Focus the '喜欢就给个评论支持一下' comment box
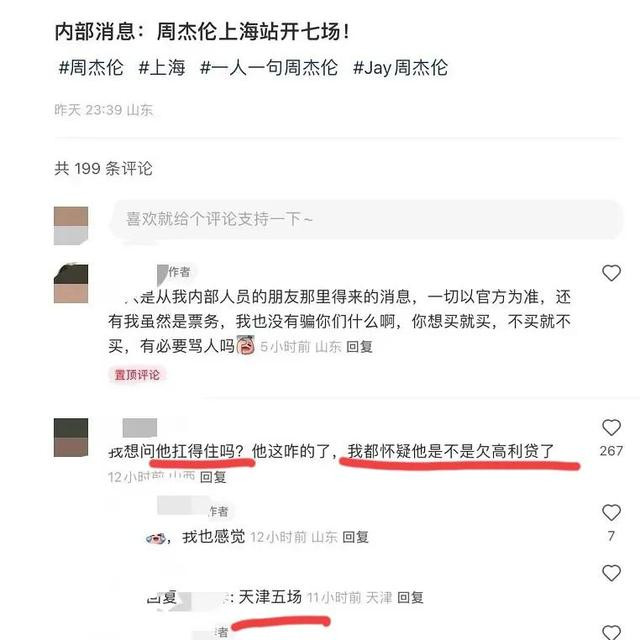 [366, 219]
